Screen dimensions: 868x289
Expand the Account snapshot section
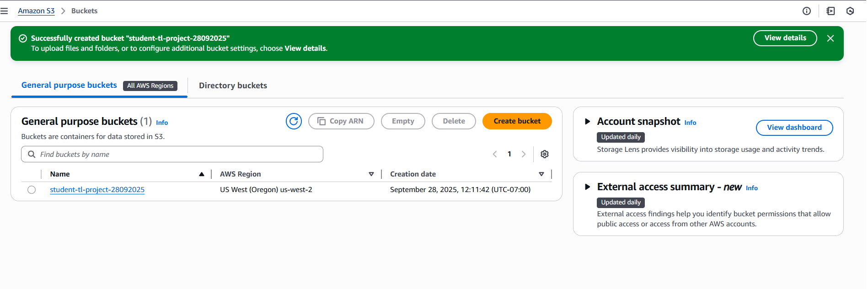[588, 122]
